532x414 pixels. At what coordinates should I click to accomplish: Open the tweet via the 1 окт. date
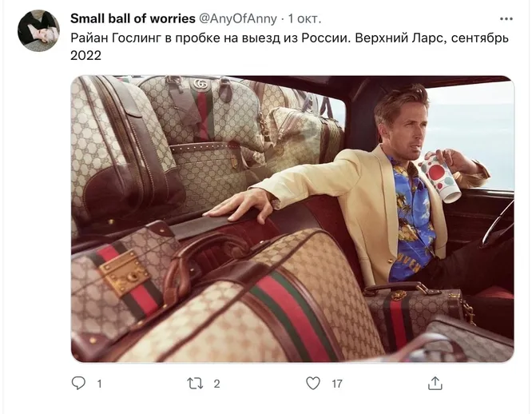(304, 18)
